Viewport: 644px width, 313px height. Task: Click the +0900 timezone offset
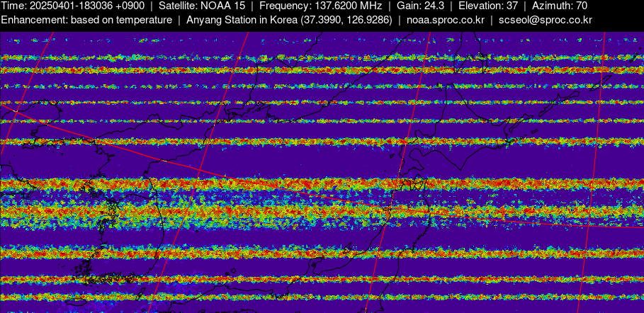tap(135, 6)
